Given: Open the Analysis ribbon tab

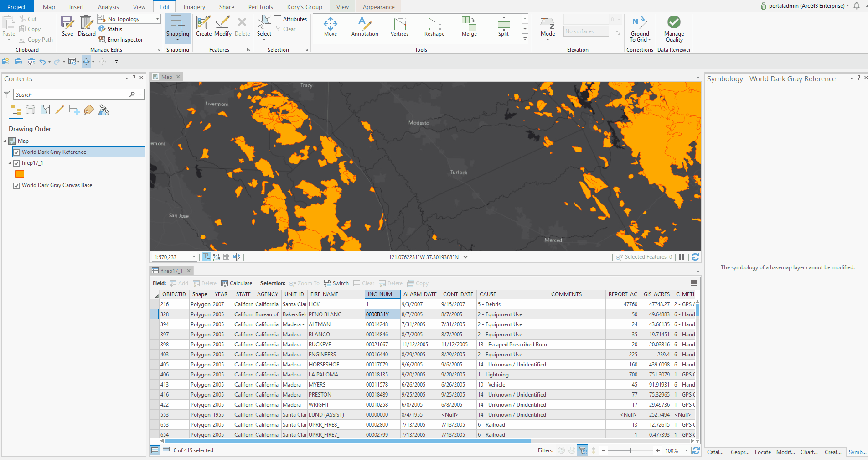Looking at the screenshot, I should [x=108, y=7].
